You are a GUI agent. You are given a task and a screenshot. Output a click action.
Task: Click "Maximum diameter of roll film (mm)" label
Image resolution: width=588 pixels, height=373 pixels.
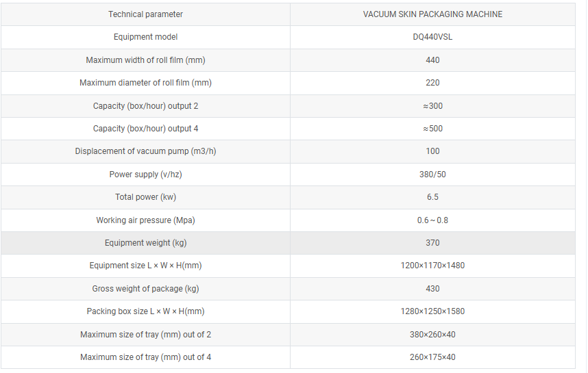click(x=145, y=83)
